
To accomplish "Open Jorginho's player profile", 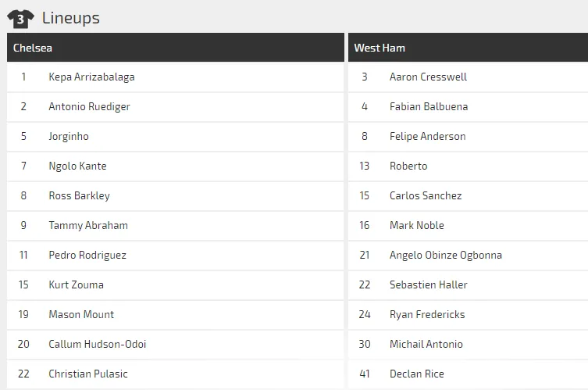I will pyautogui.click(x=69, y=136).
